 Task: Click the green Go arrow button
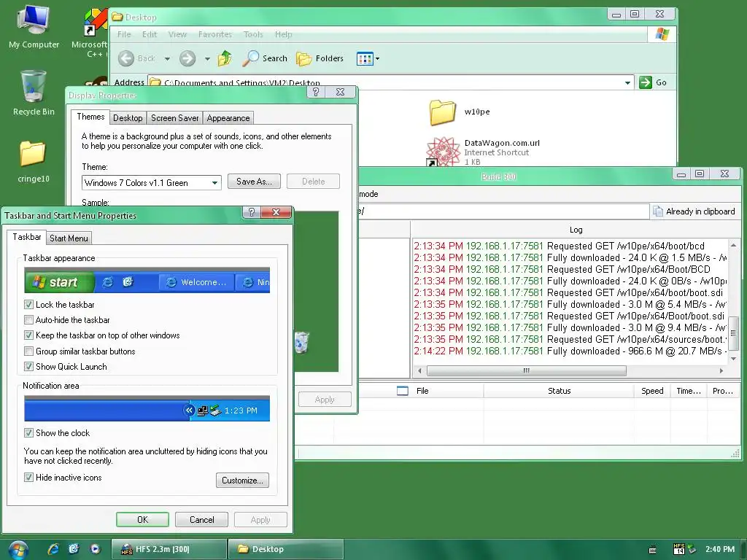(646, 82)
